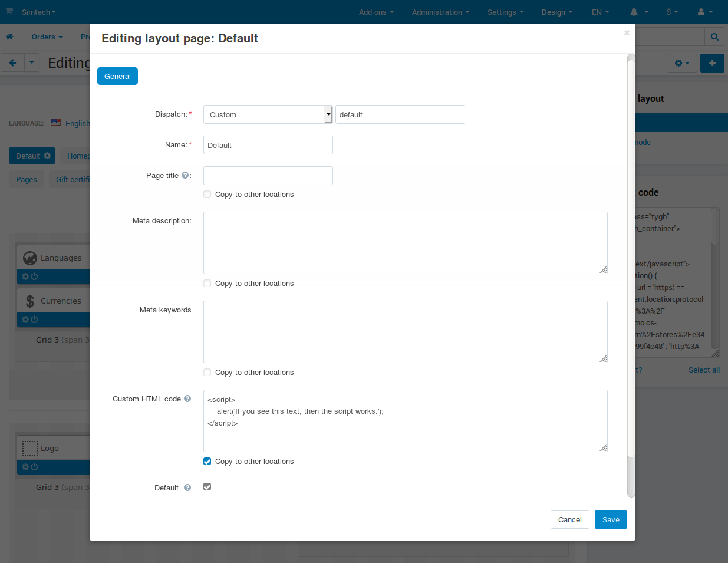Screen dimensions: 728x563
Task: Open the user account icon menu
Action: [705, 12]
